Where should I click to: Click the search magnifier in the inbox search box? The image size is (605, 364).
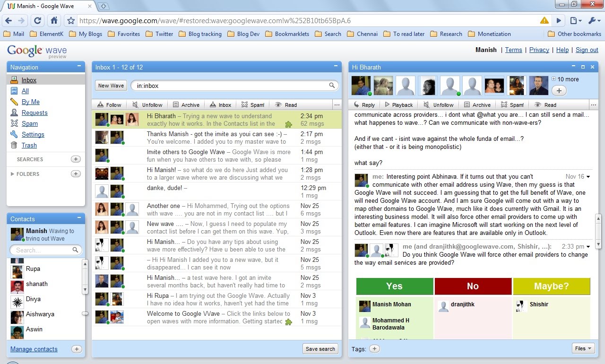point(332,86)
